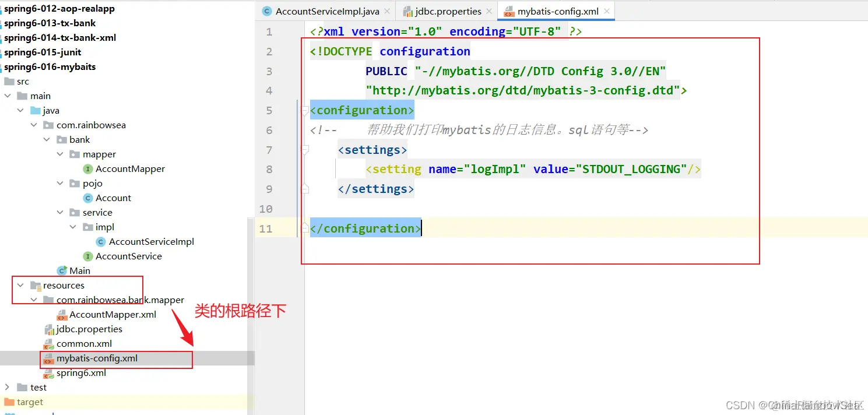This screenshot has height=415, width=868.
Task: Collapse the service package node
Action: pos(60,212)
